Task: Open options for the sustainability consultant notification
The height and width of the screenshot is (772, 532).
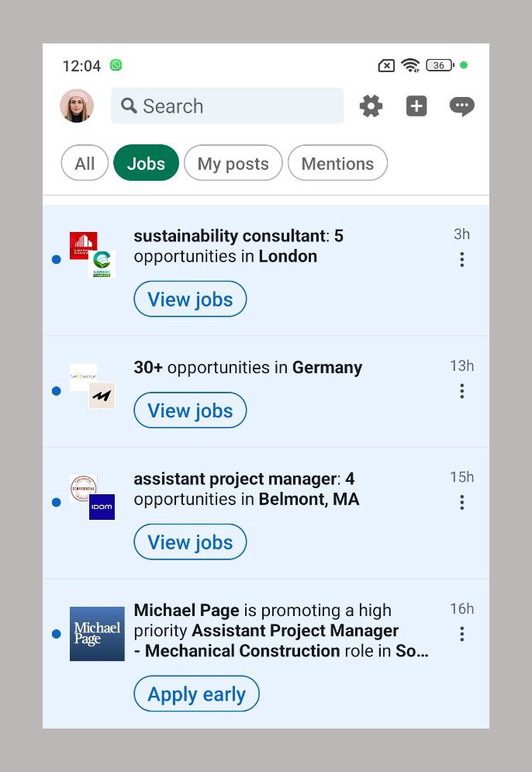Action: pos(461,259)
